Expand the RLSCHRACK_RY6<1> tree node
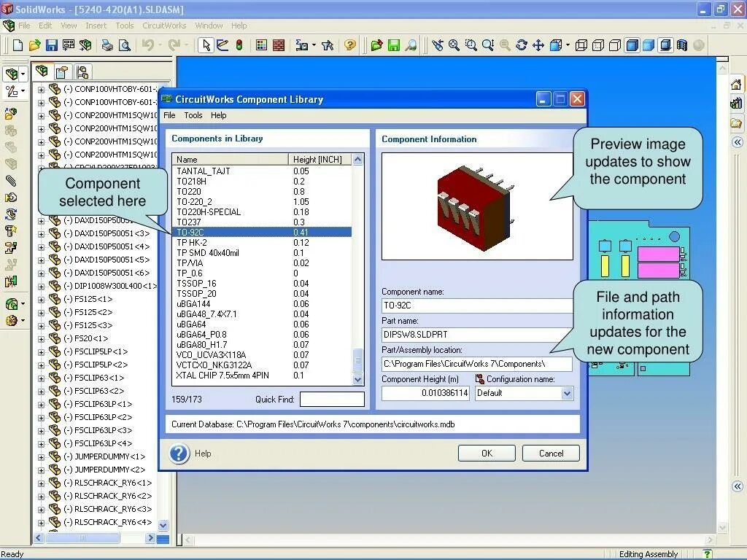 [41, 483]
